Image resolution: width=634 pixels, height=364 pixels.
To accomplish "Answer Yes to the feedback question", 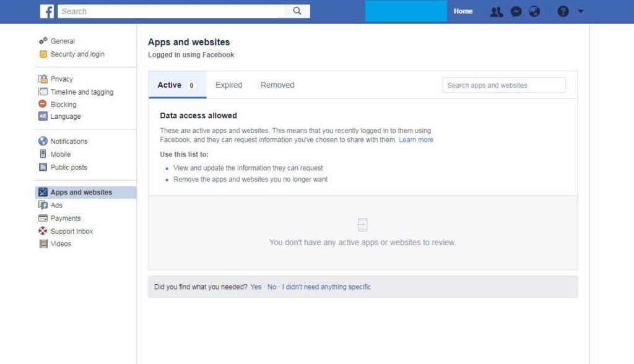I will coord(256,287).
